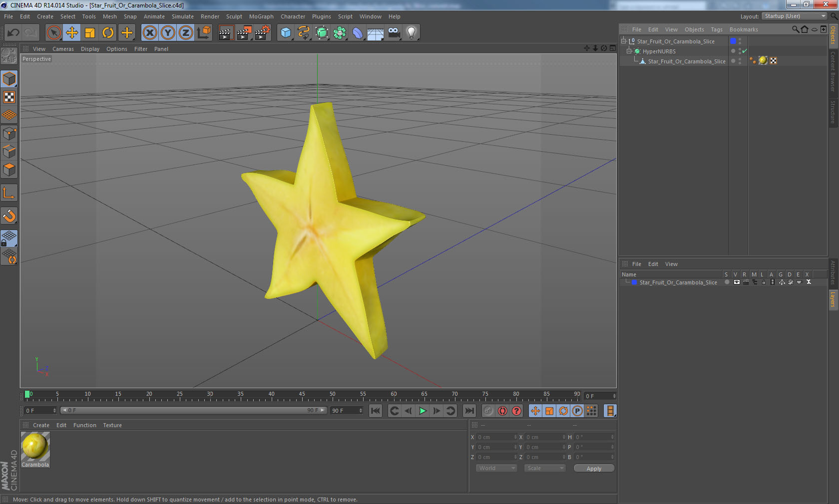Open the Array modeling objects icon
Image resolution: width=839 pixels, height=504 pixels.
pos(340,33)
